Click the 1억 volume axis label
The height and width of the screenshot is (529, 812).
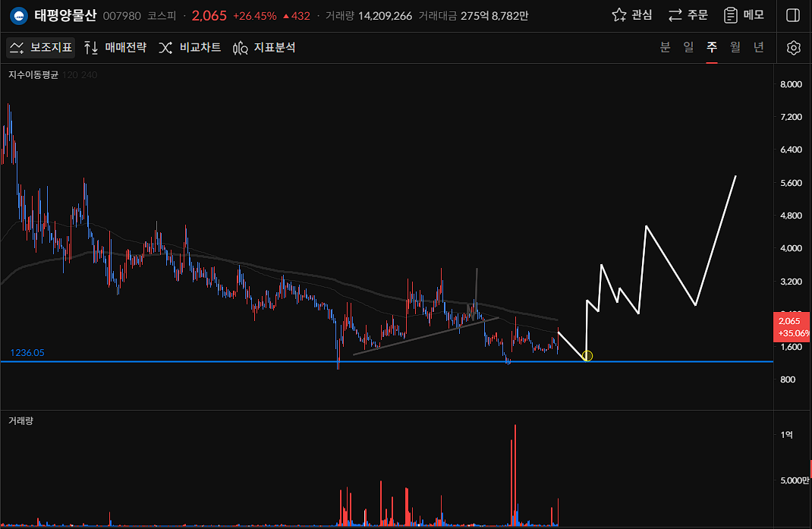point(786,434)
